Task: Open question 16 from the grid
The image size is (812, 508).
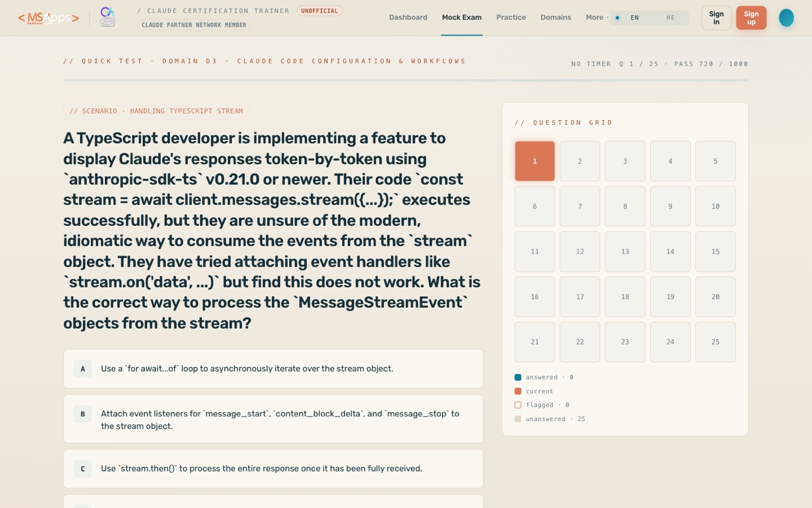Action: click(535, 297)
